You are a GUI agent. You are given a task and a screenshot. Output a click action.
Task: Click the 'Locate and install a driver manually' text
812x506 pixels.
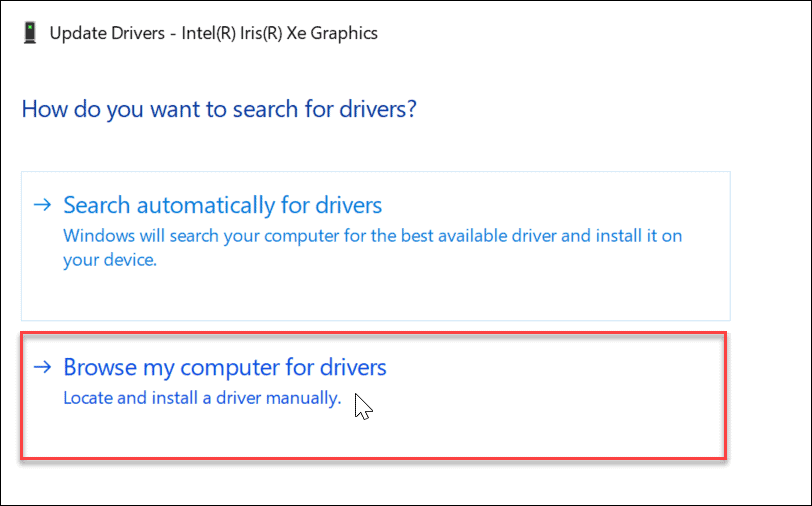click(x=202, y=398)
